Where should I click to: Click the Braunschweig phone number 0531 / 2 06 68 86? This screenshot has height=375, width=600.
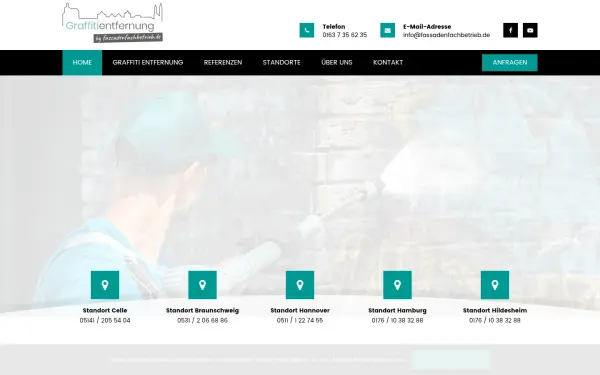click(202, 320)
